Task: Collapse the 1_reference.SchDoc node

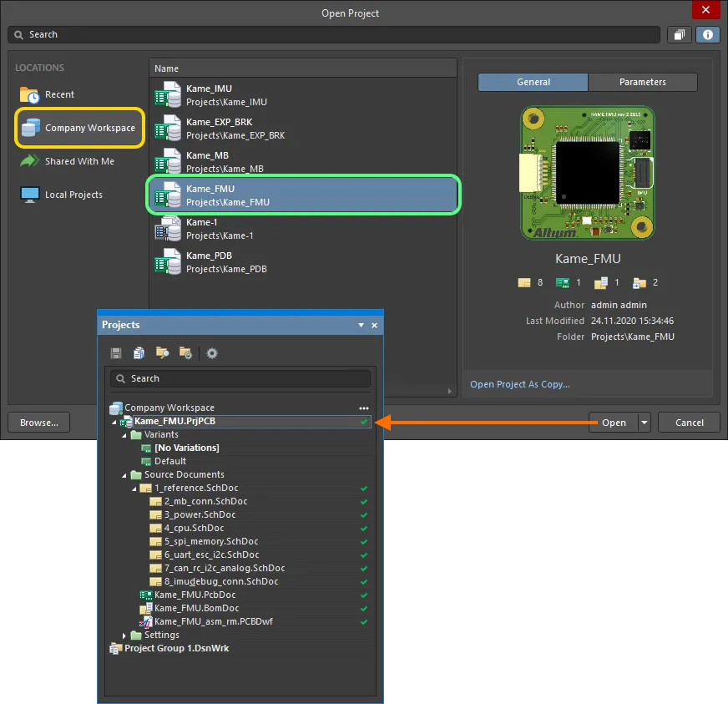Action: (x=134, y=489)
